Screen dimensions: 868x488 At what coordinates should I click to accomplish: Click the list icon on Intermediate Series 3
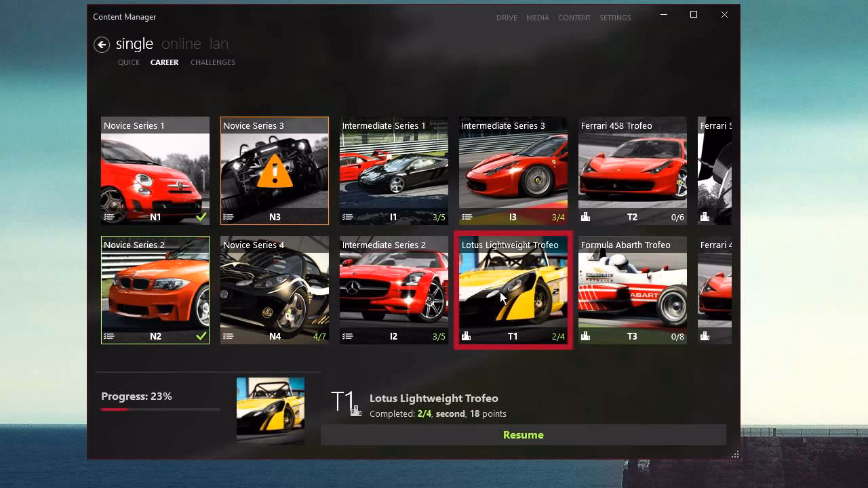point(467,218)
